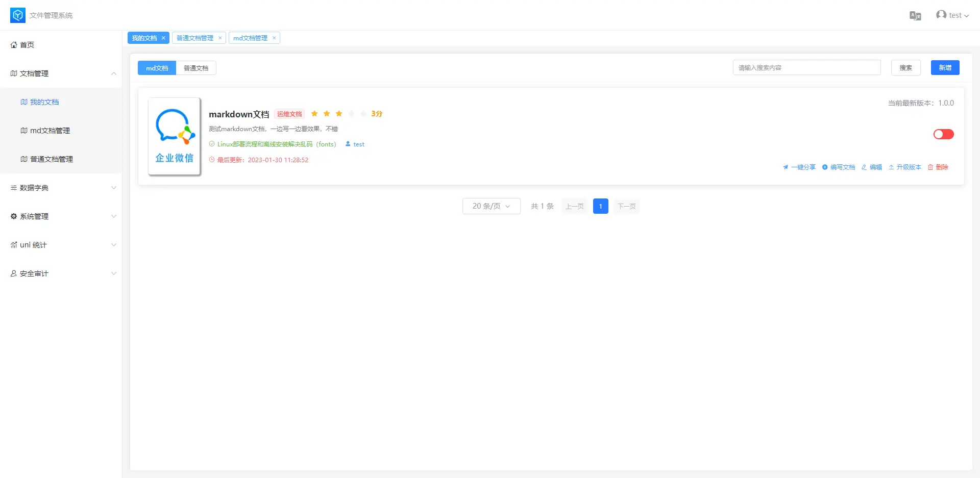The height and width of the screenshot is (478, 980).
Task: Toggle the markdown文档 status switch
Action: coord(943,134)
